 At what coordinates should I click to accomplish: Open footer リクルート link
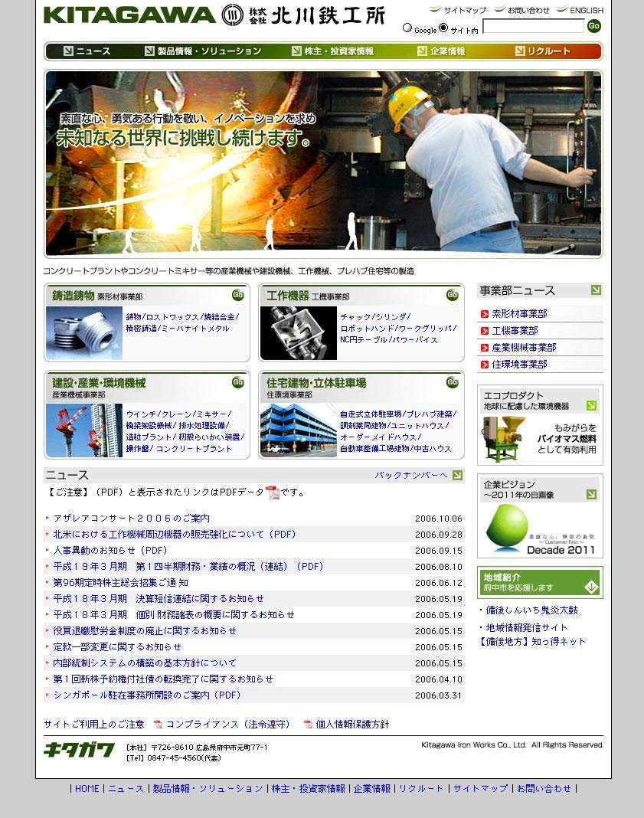421,789
